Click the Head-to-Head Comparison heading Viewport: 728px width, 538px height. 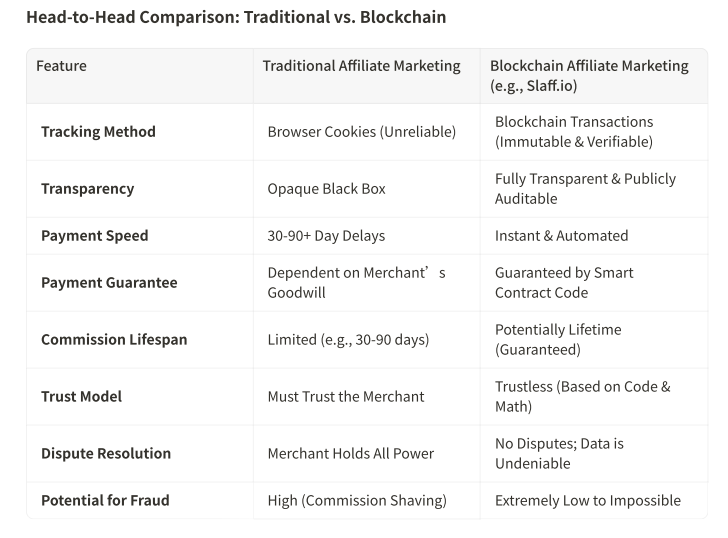[236, 17]
